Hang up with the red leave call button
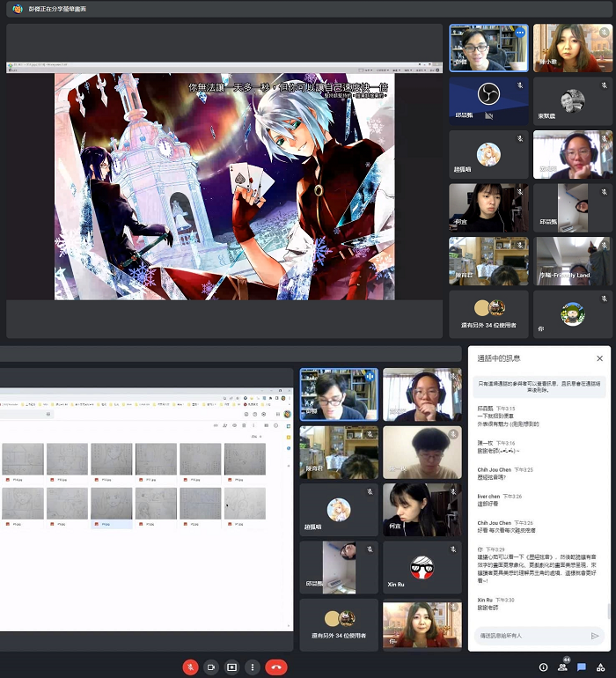Screen dimensions: 616x678 (x=276, y=667)
